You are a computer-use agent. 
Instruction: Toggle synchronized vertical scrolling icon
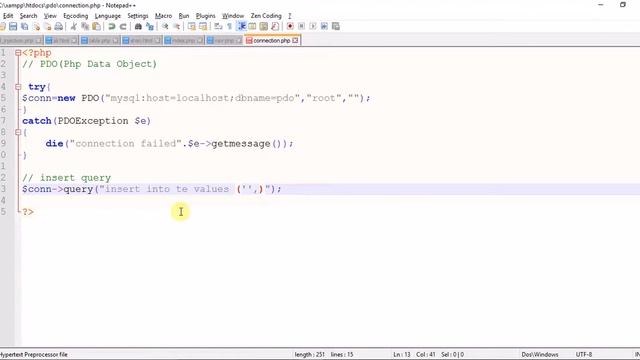coord(191,27)
